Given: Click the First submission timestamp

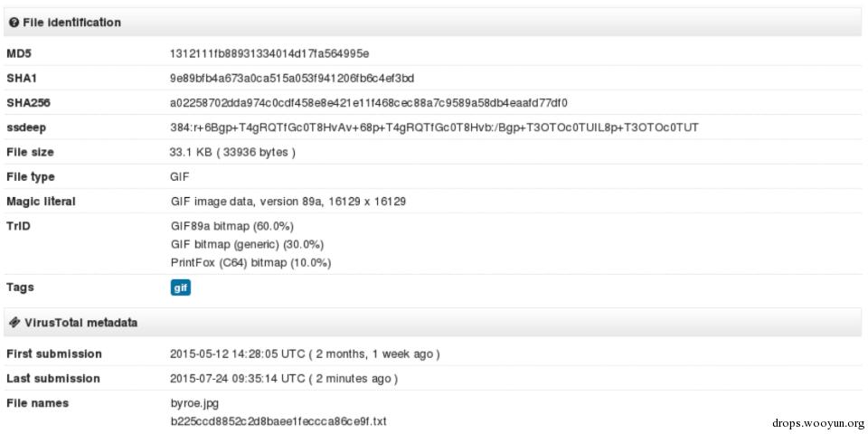Looking at the screenshot, I should coord(305,354).
